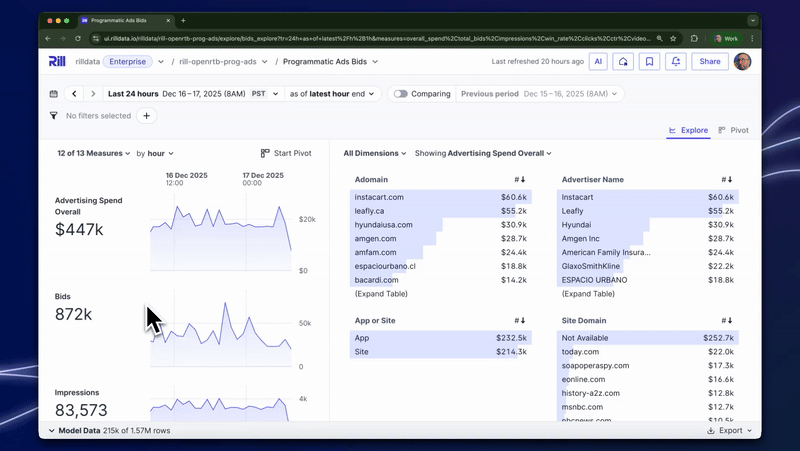Image resolution: width=800 pixels, height=451 pixels.
Task: Add a filter with plus button
Action: click(x=146, y=116)
